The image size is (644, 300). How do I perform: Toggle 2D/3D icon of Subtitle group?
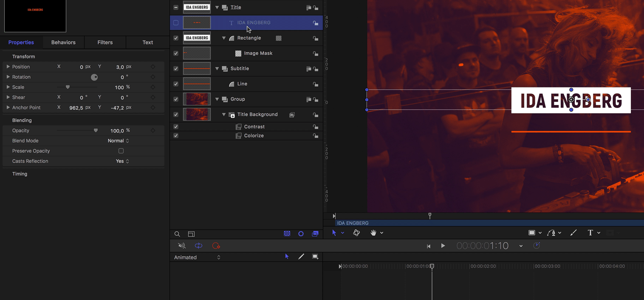[308, 69]
